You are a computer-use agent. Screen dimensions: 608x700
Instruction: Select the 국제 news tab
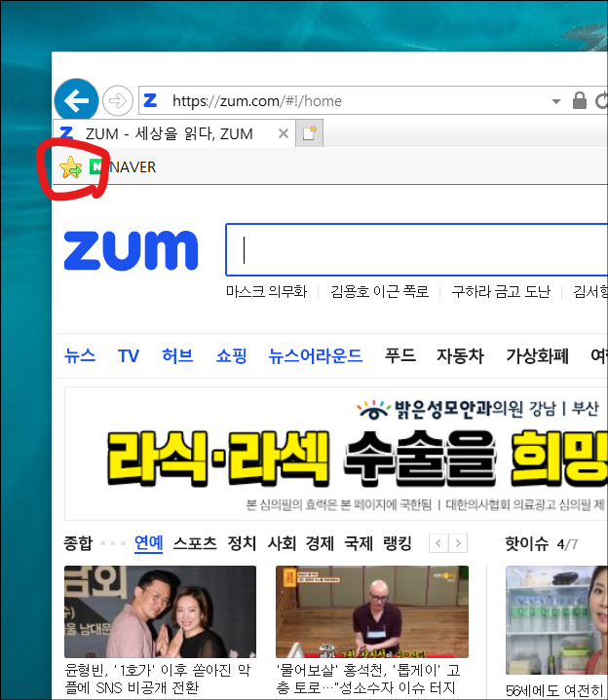[x=359, y=543]
